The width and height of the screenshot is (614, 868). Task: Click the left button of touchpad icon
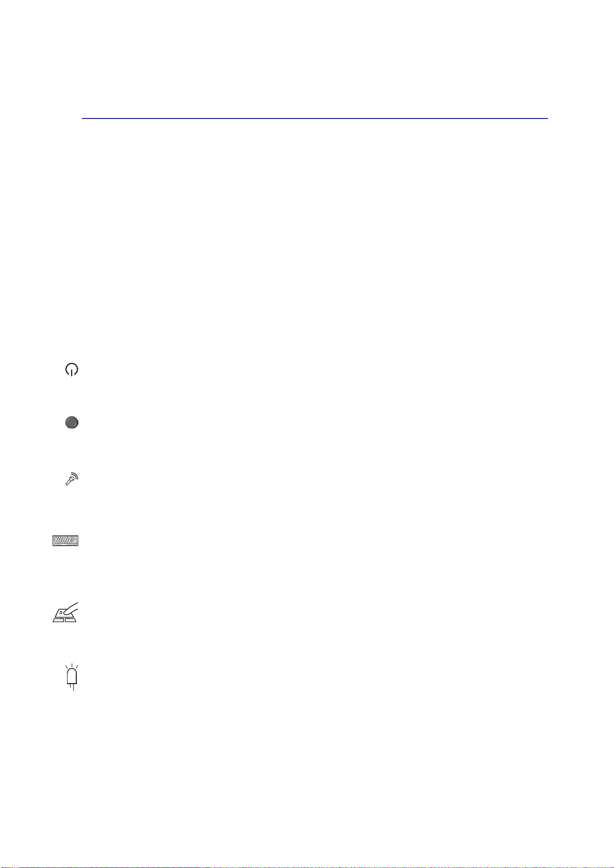58,619
